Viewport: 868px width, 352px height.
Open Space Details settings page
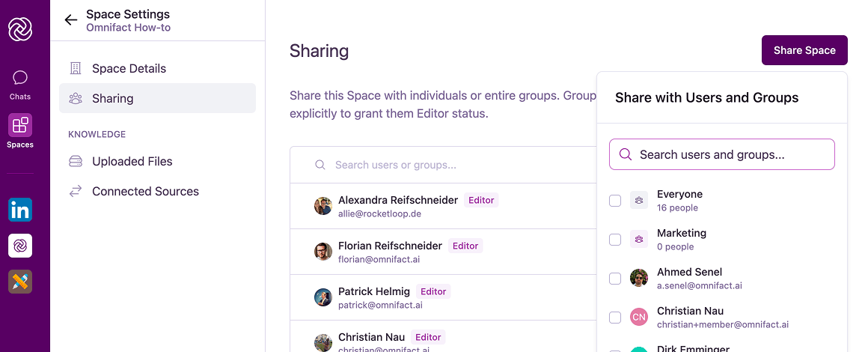(x=157, y=68)
